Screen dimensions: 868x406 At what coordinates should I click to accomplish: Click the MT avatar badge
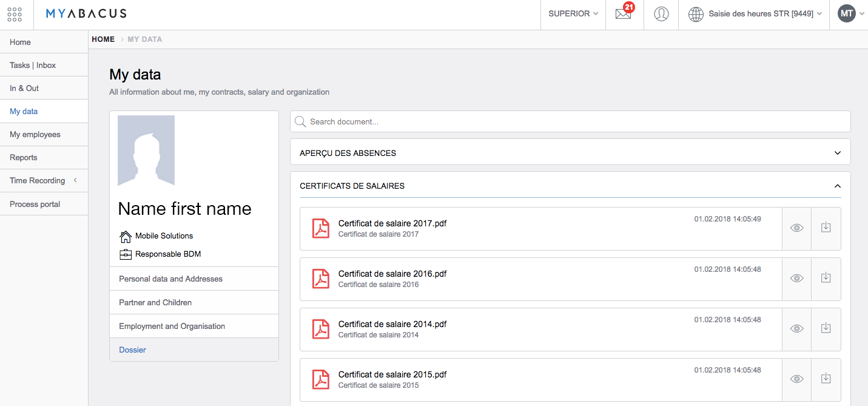847,13
